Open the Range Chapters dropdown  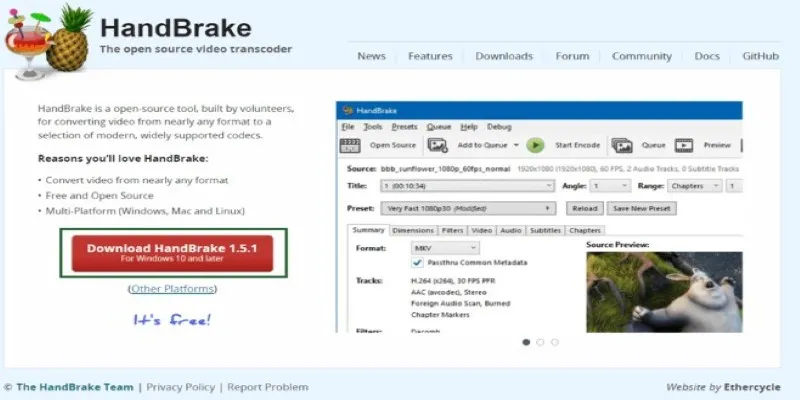[x=694, y=186]
